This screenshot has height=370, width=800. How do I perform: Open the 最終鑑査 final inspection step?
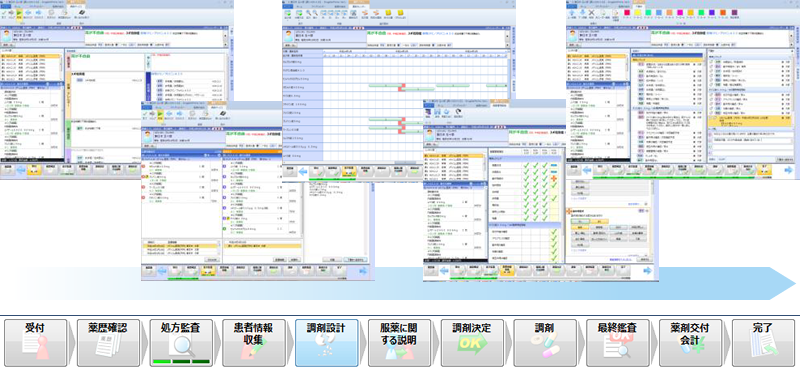[618, 343]
